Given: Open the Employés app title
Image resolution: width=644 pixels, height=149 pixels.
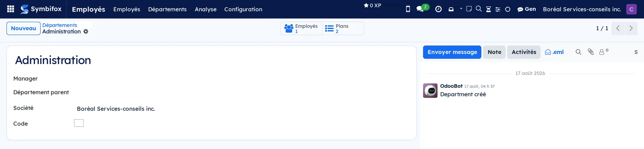Looking at the screenshot, I should click(89, 9).
